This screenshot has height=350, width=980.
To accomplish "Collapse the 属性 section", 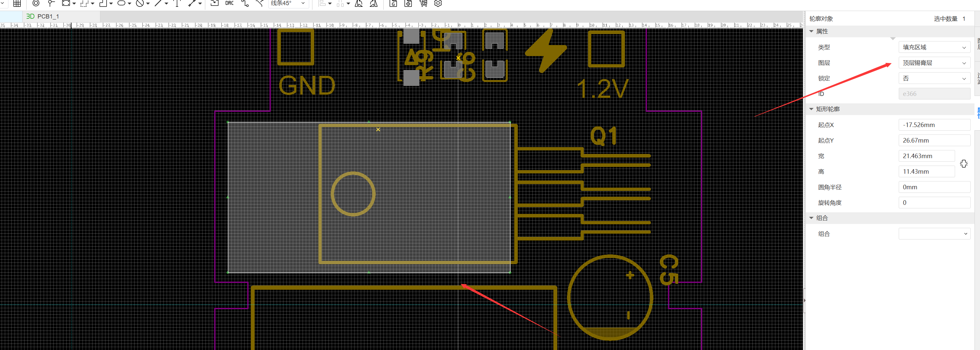I will (x=811, y=31).
